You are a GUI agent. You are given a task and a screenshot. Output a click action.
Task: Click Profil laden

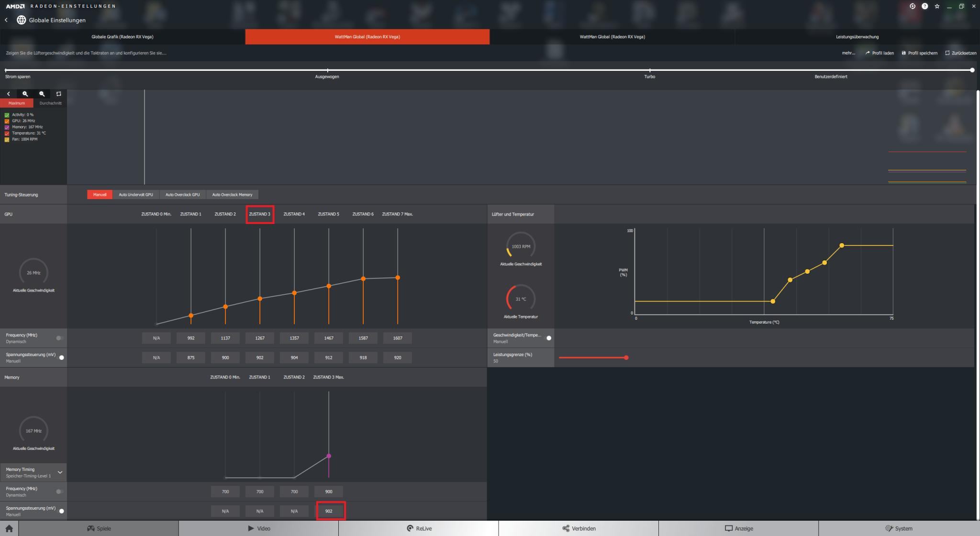click(x=880, y=53)
